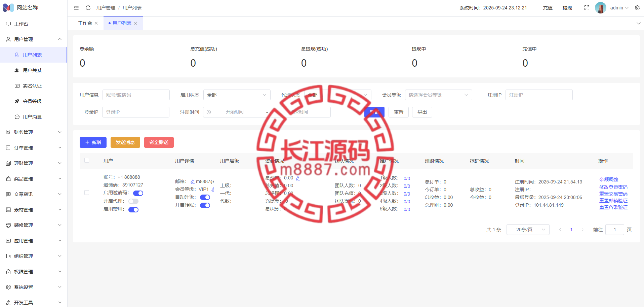Click the 会员等级 rocket icon in sidebar

[x=17, y=101]
